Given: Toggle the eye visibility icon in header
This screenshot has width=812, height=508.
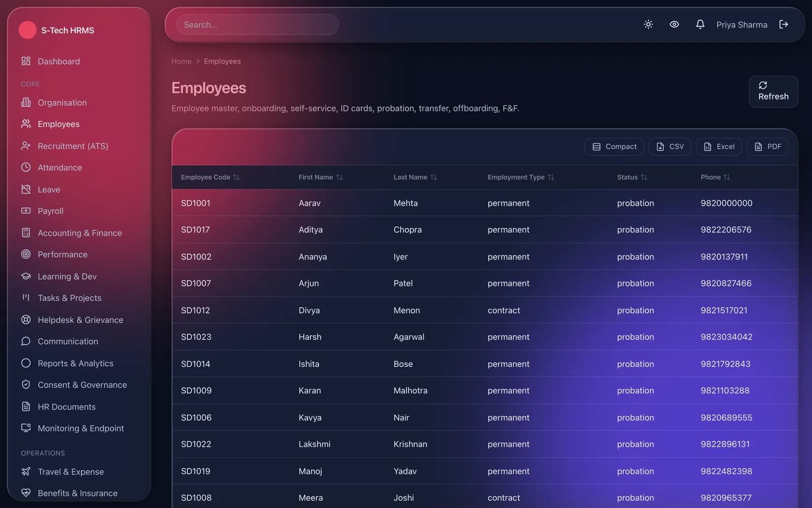Looking at the screenshot, I should coord(674,24).
